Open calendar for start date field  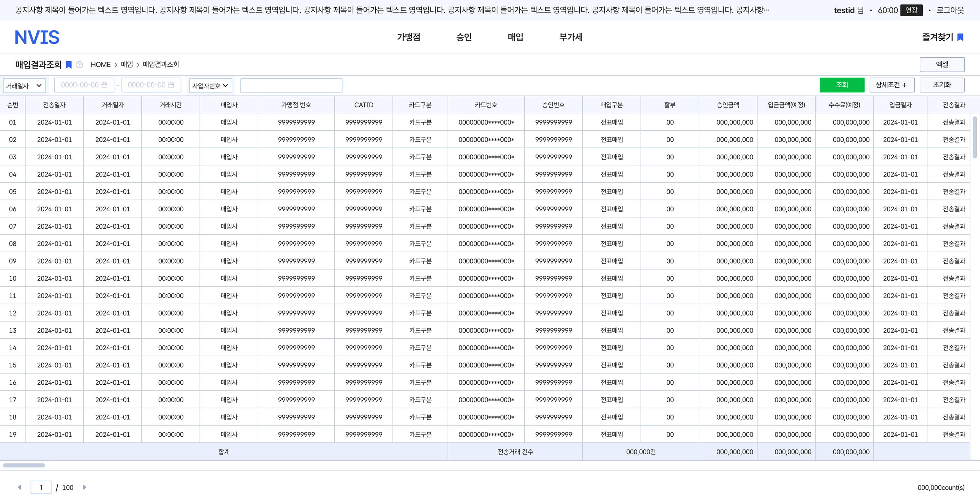(x=105, y=85)
